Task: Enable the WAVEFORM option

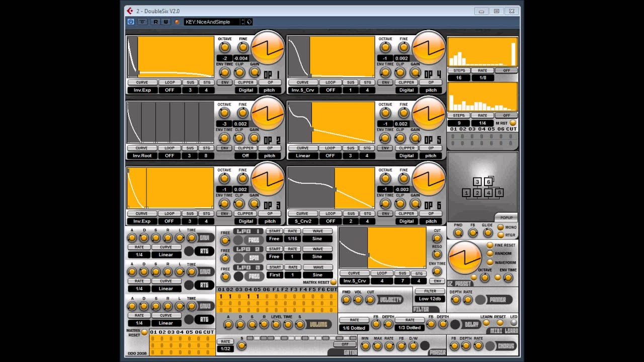Action: coord(490,262)
